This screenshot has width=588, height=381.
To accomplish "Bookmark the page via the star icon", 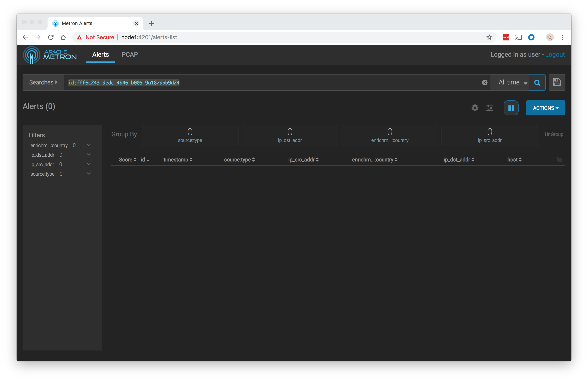I will coord(489,37).
